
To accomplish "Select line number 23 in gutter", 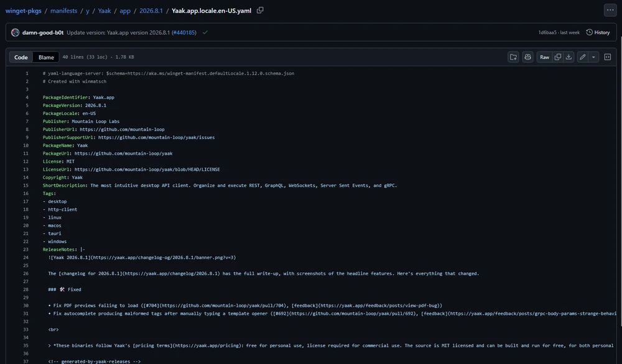I will click(x=26, y=250).
